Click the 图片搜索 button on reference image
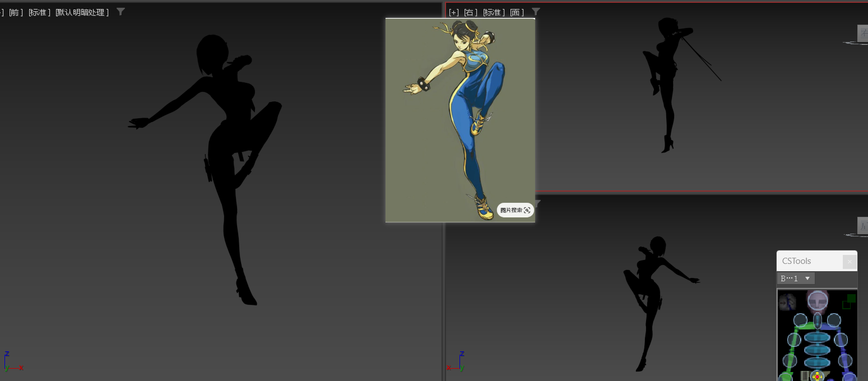 click(x=515, y=210)
